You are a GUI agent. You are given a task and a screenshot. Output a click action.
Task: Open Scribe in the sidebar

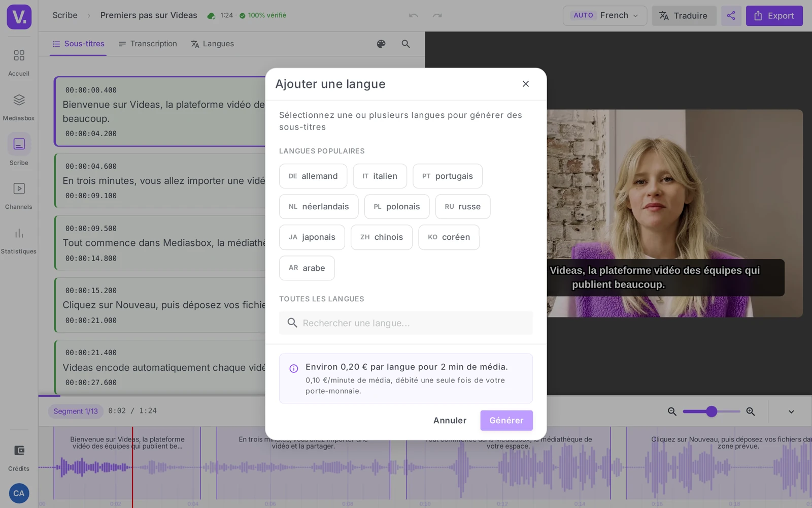point(19,151)
